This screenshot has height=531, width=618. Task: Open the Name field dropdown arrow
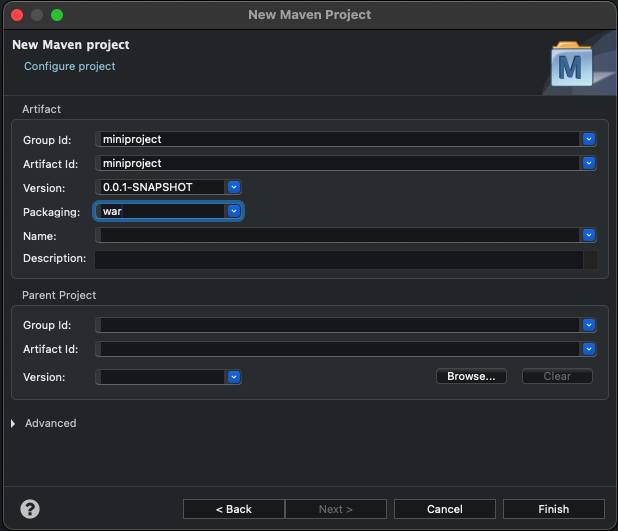coord(589,235)
